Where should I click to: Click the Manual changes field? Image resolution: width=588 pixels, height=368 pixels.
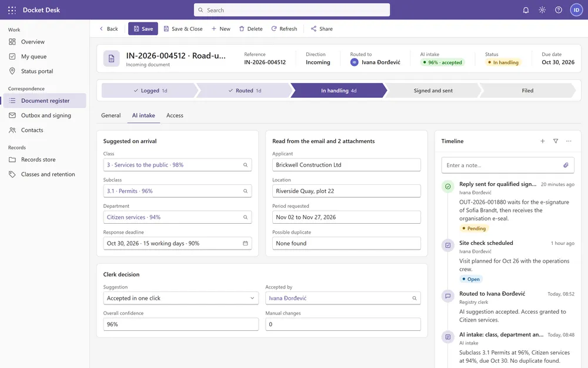(343, 324)
